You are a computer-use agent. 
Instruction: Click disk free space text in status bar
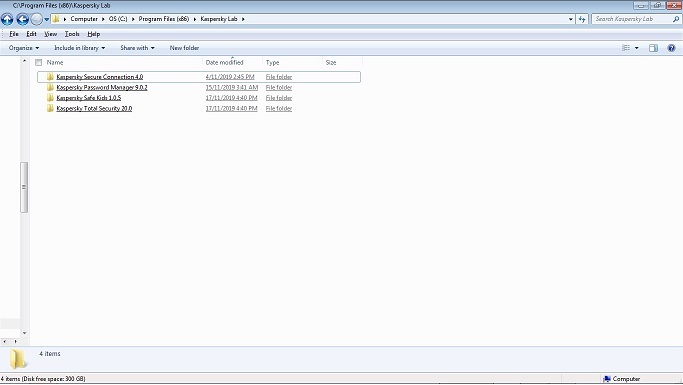[43, 379]
